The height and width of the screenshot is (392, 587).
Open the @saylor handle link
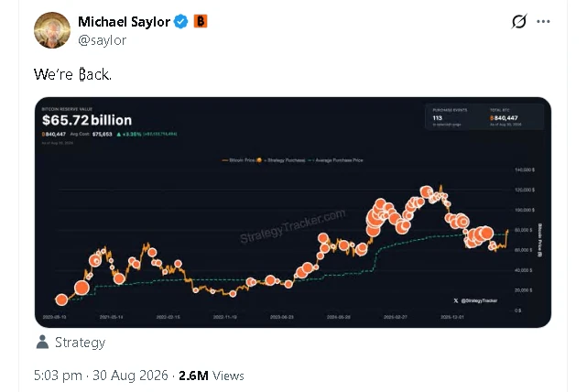103,40
